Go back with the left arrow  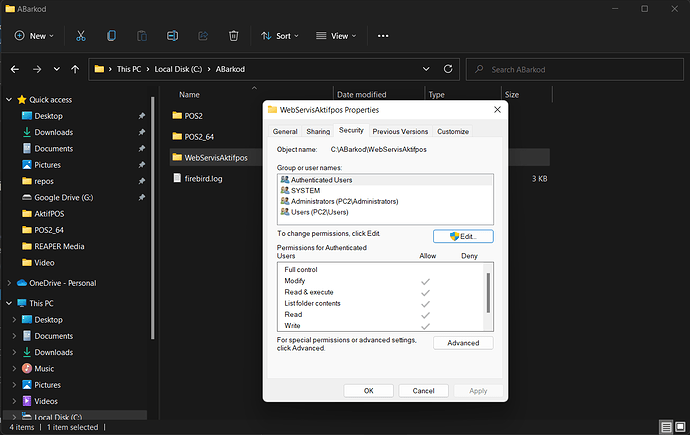point(15,69)
